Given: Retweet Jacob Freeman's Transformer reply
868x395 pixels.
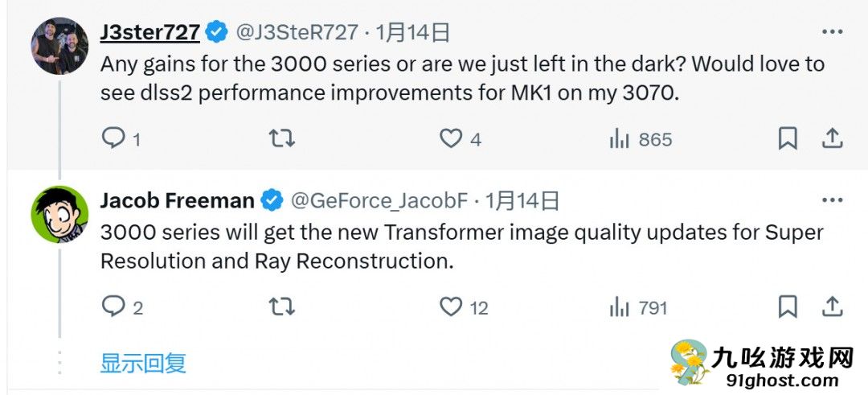Looking at the screenshot, I should (280, 307).
